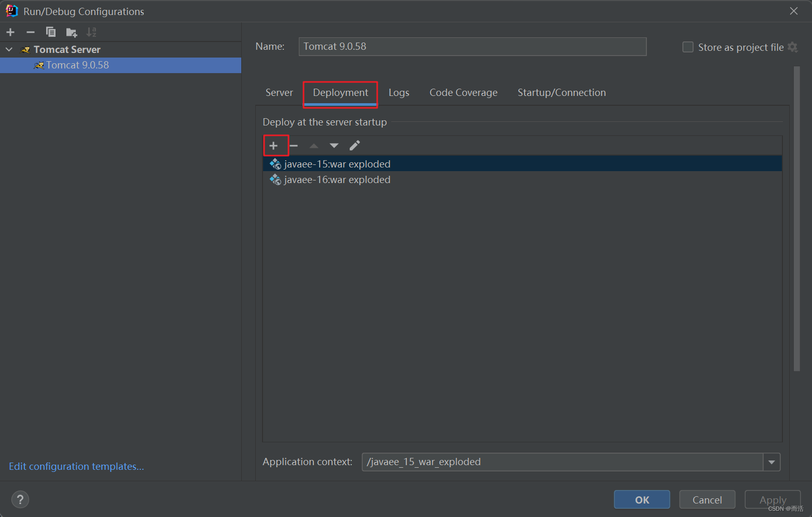Click the Cancel button
This screenshot has height=517, width=812.
(x=707, y=500)
